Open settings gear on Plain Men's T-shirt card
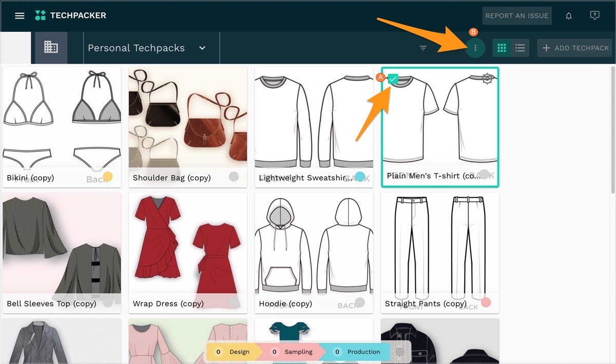The width and height of the screenshot is (616, 364). 487,78
